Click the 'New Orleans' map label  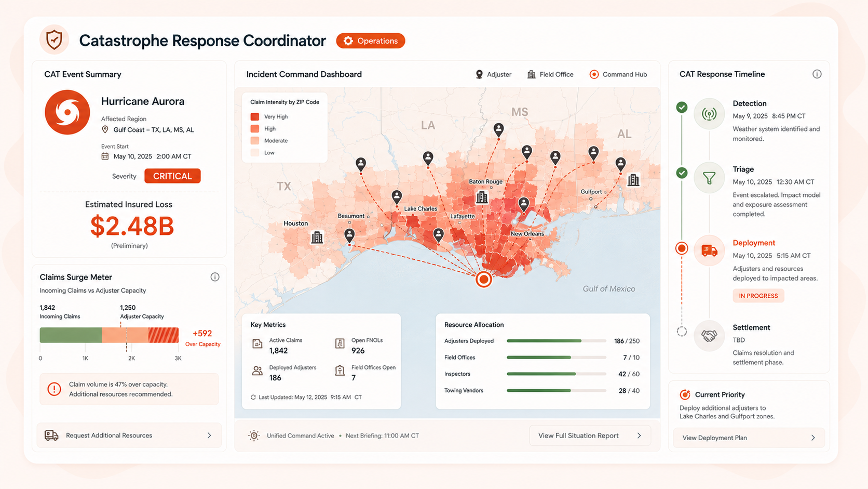click(x=527, y=234)
